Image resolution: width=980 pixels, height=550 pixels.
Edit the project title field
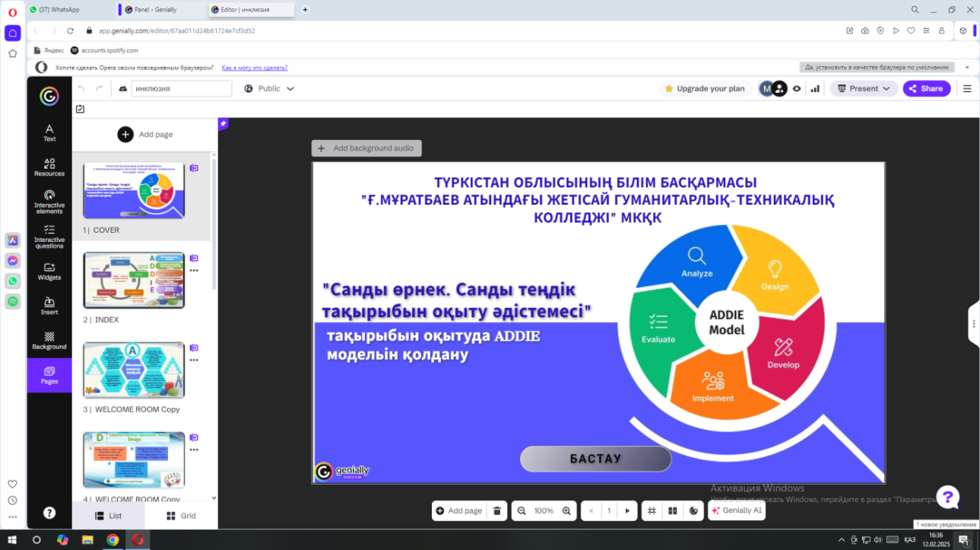click(x=182, y=89)
